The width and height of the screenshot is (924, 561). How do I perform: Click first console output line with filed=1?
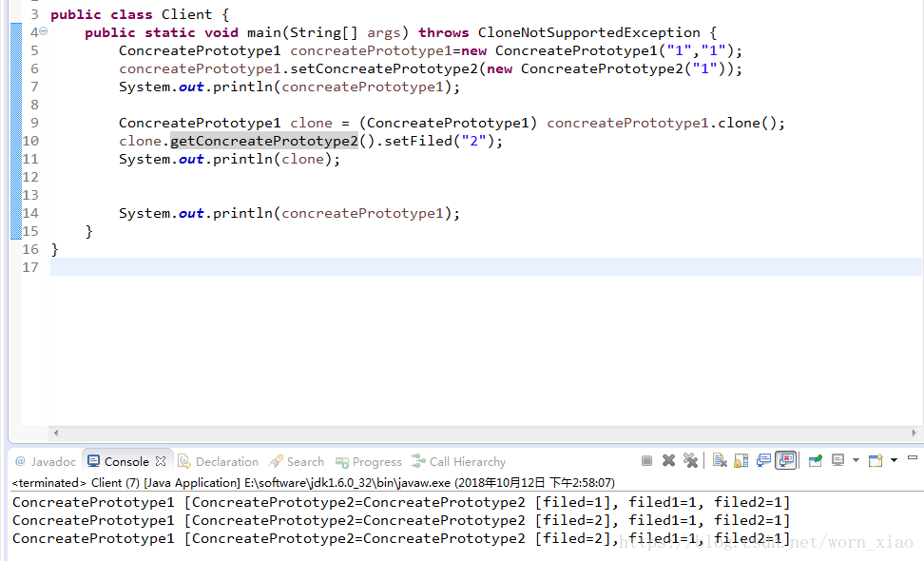[x=401, y=502]
